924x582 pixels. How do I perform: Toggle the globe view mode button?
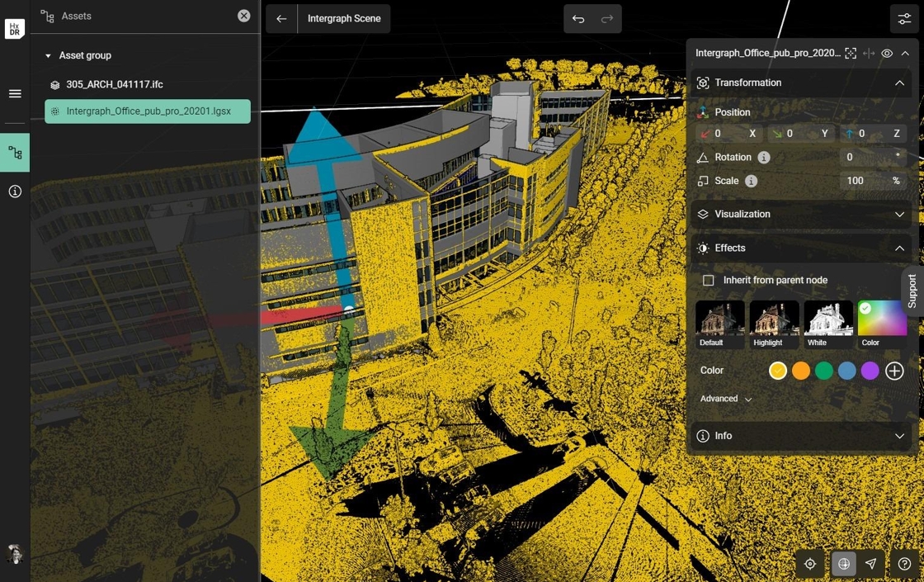coord(844,565)
